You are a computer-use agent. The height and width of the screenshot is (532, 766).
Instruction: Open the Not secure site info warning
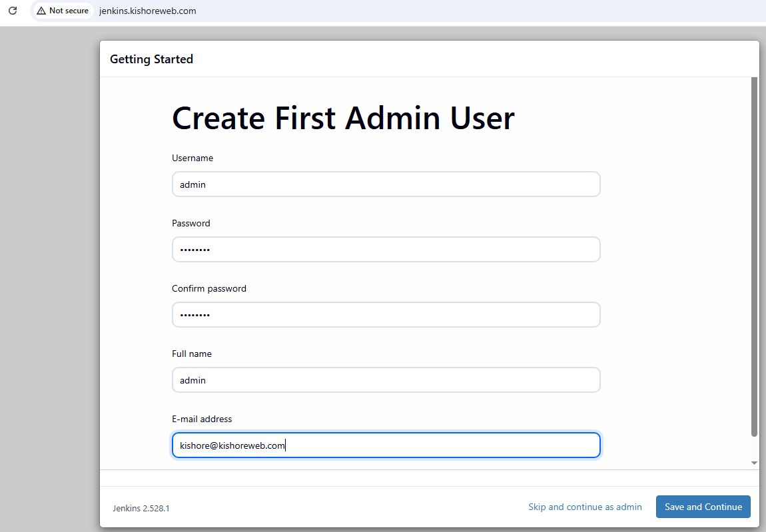click(x=63, y=11)
